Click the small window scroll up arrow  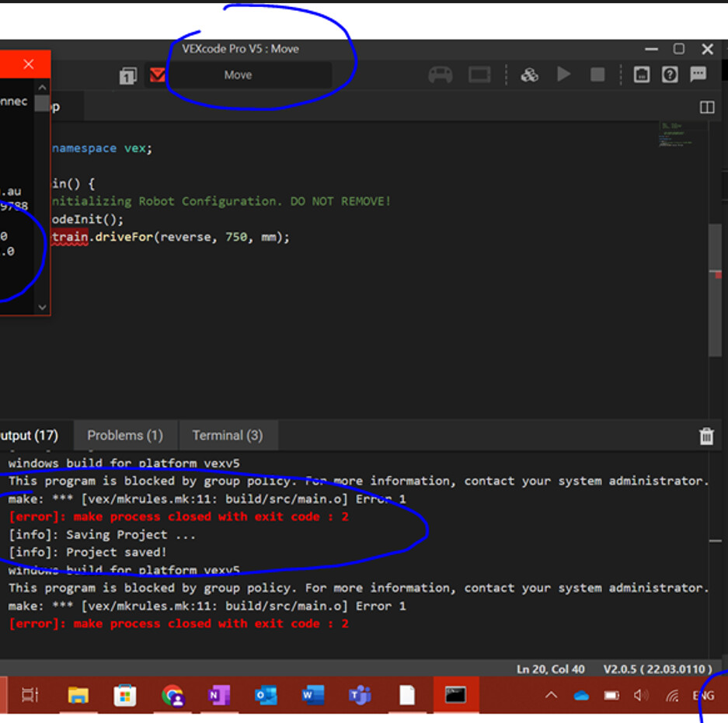click(42, 87)
